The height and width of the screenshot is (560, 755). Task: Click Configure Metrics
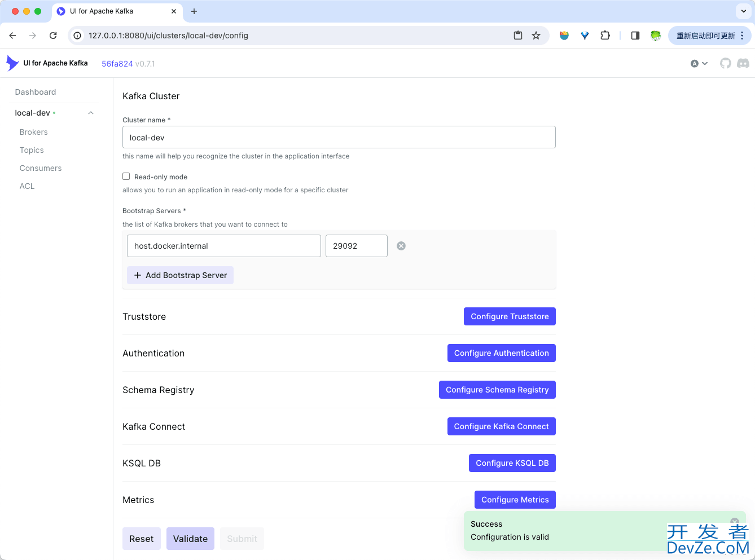(x=515, y=500)
